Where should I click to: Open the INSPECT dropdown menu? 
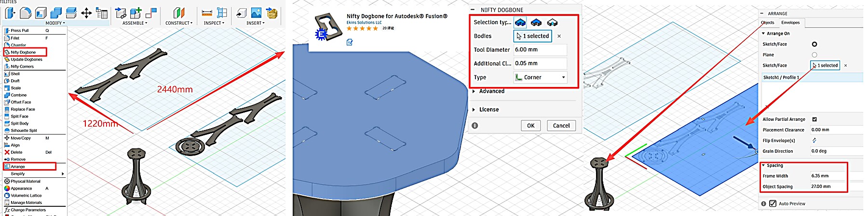click(x=214, y=23)
